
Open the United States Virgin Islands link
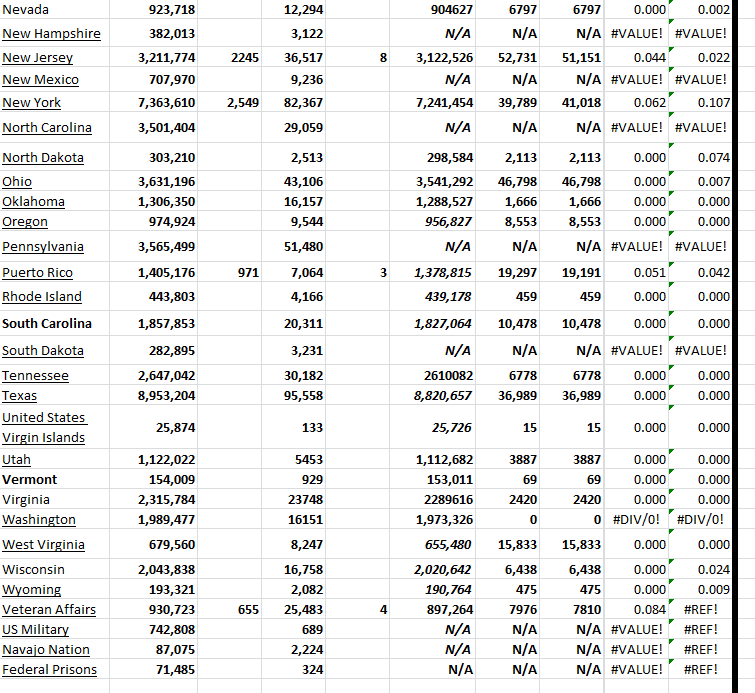click(44, 428)
